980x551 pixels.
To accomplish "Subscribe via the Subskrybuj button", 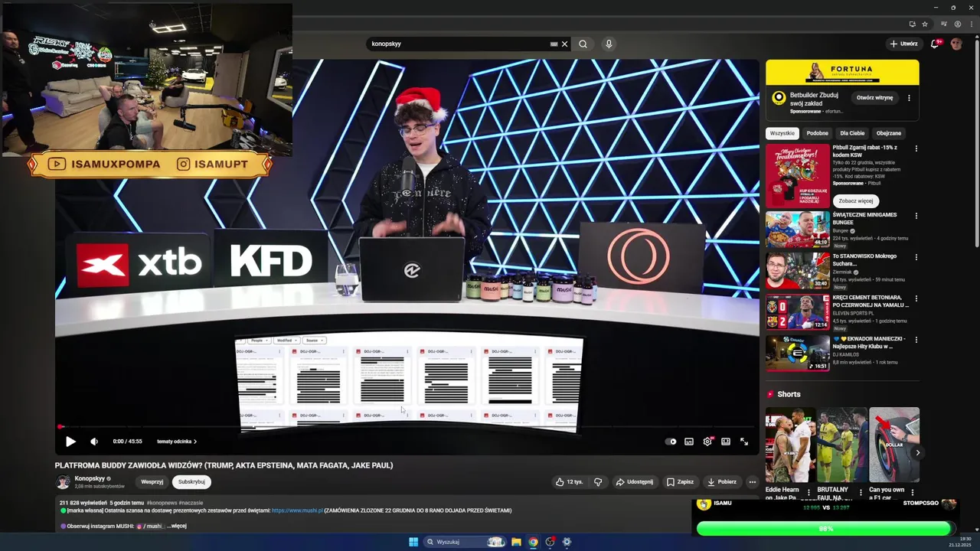I will 191,482.
